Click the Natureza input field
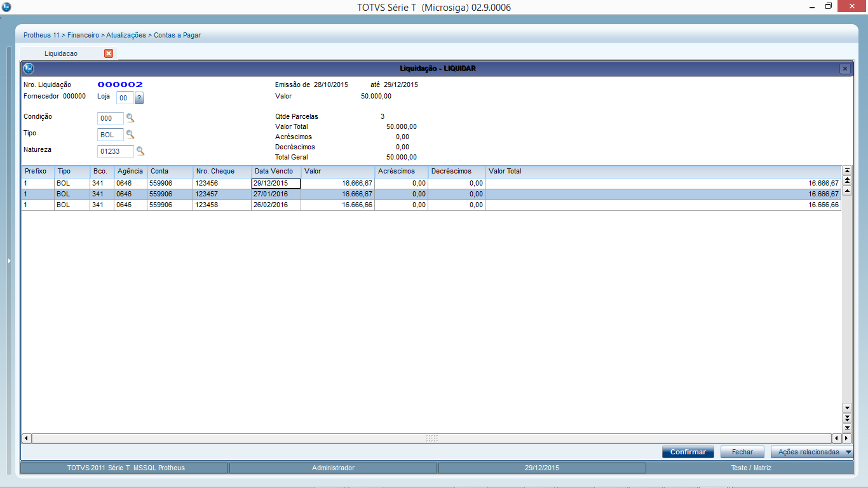Viewport: 868px width, 488px height. tap(116, 151)
